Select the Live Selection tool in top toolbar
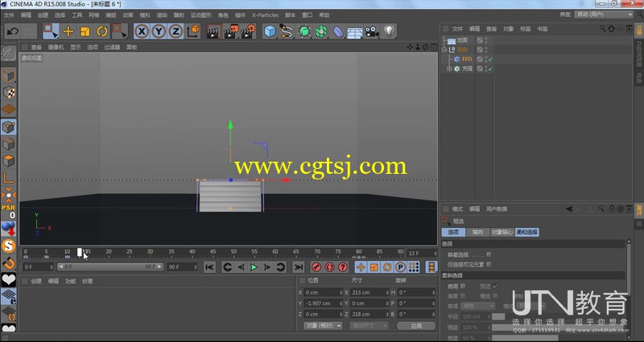 pos(51,31)
